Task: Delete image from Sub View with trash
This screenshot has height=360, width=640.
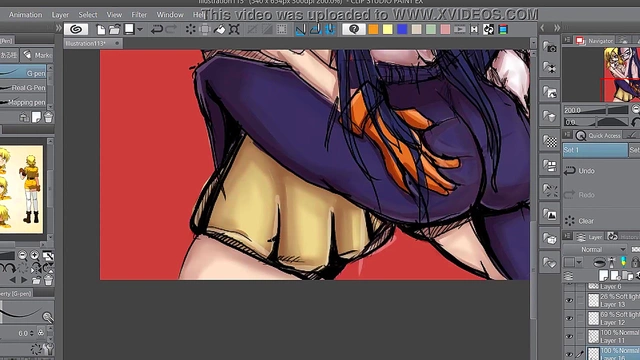Action: point(48,280)
